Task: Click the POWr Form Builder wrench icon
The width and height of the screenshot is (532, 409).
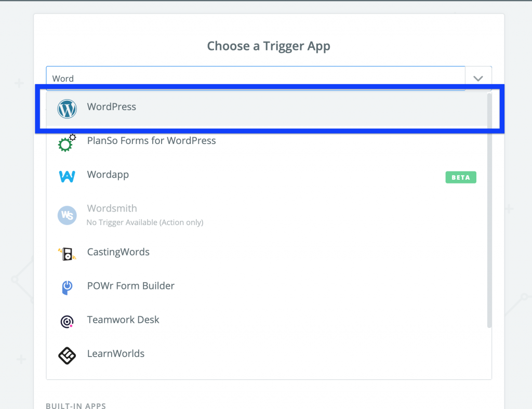Action: [66, 287]
